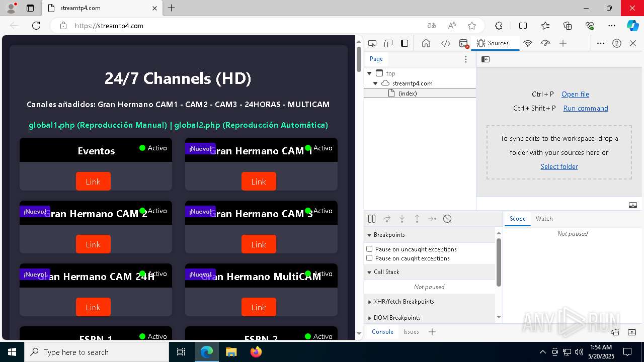Open the DevTools Welcome home tool
644x362 pixels.
pos(426,43)
